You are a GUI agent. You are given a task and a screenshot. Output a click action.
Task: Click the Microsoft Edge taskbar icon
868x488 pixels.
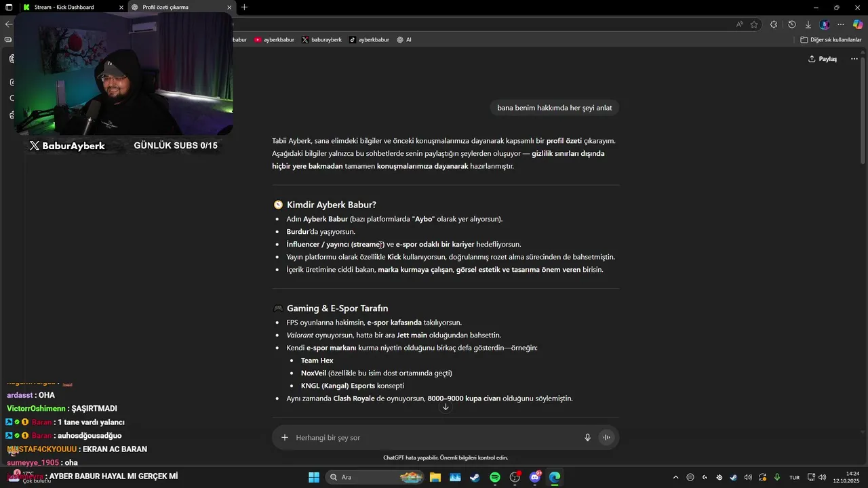[x=555, y=477]
